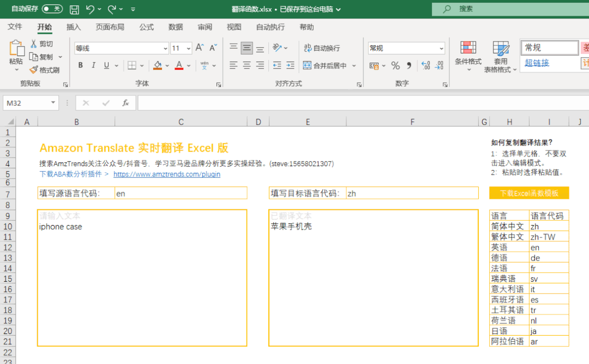
Task: Switch to 公式 ribbon tab
Action: point(147,27)
